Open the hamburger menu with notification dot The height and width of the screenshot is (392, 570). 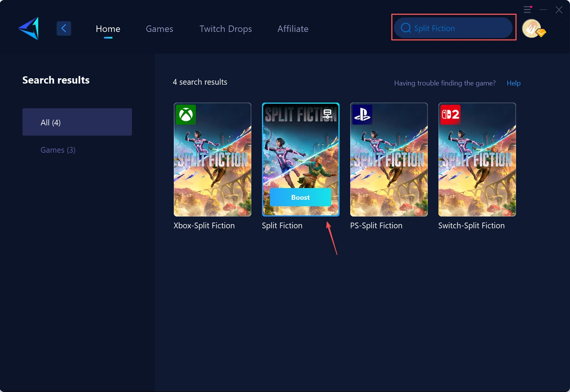coord(527,9)
